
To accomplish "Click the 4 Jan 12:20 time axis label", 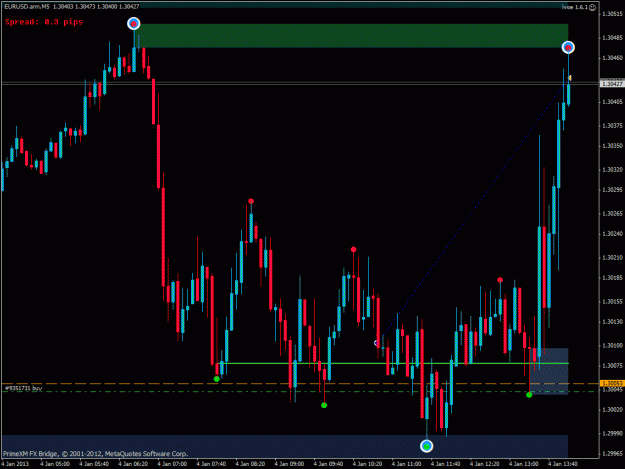I will click(485, 464).
